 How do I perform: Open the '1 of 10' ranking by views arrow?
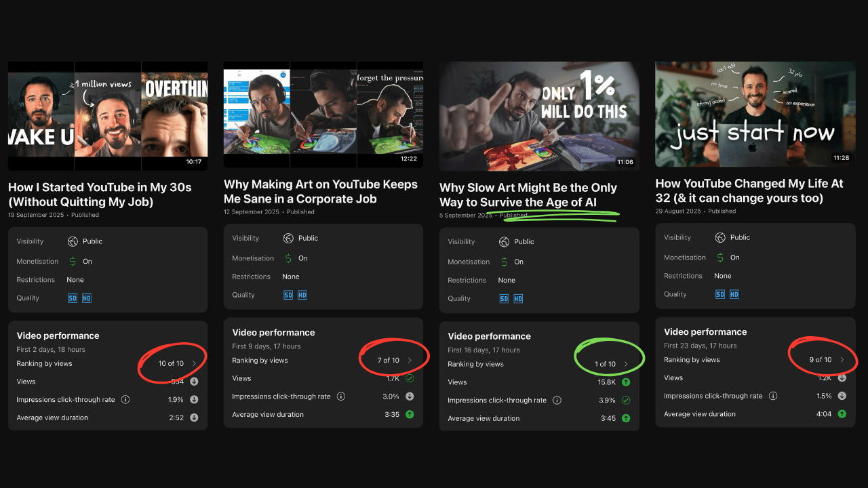[625, 364]
